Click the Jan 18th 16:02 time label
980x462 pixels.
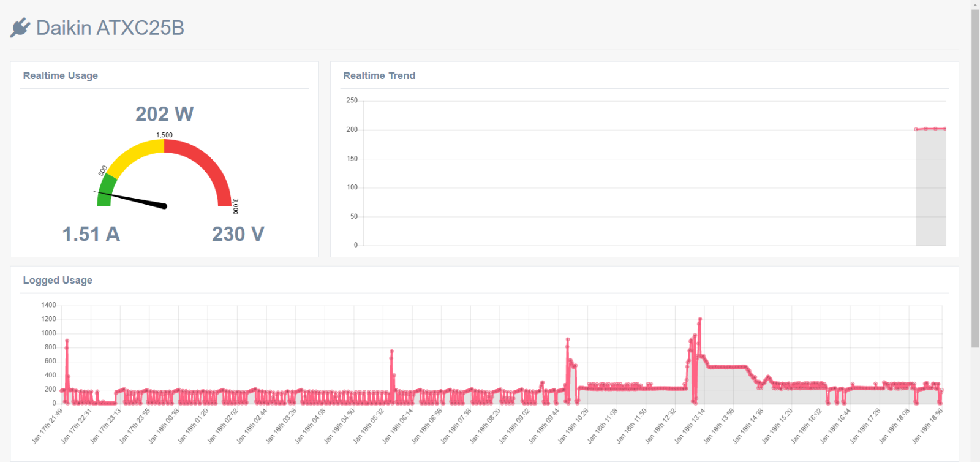click(x=807, y=426)
